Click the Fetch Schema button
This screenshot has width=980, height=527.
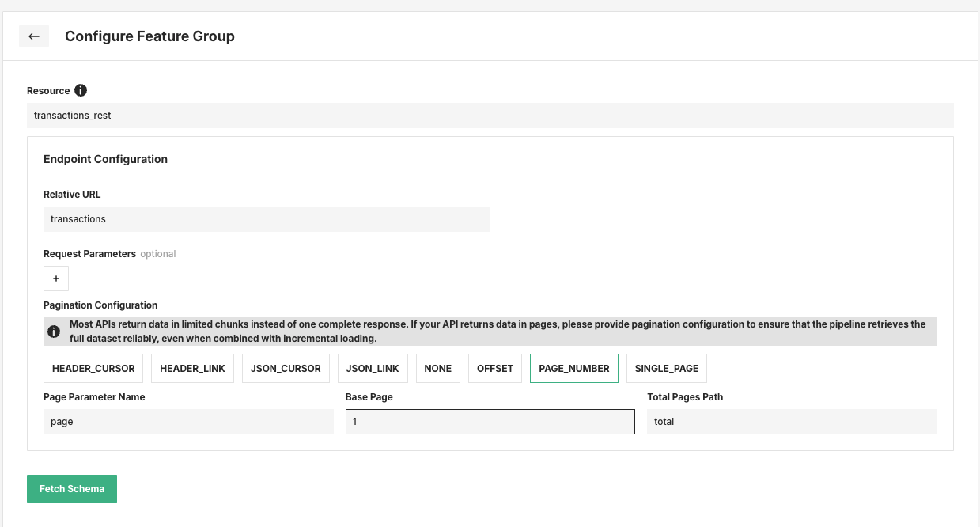click(71, 488)
